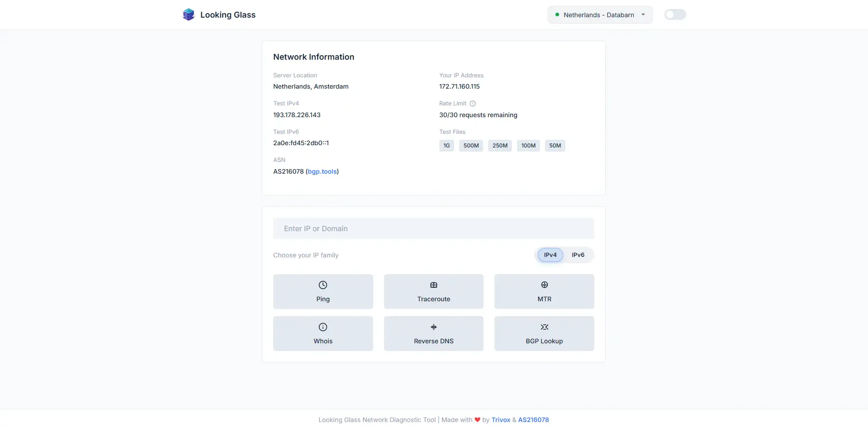Click the MTR globe icon
Image resolution: width=868 pixels, height=427 pixels.
coord(545,285)
